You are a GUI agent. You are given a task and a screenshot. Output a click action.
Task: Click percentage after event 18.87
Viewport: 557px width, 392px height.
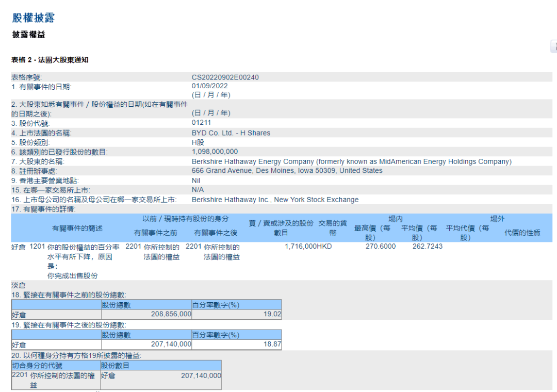click(x=272, y=345)
